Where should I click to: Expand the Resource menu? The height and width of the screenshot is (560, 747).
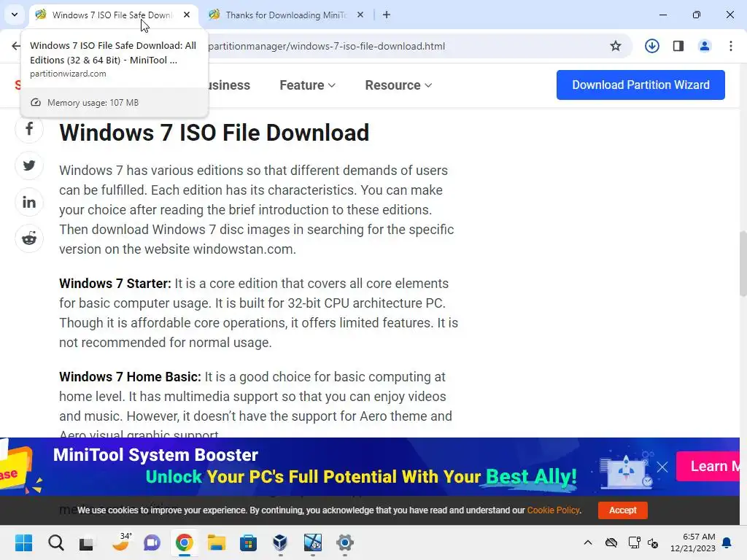click(x=398, y=85)
